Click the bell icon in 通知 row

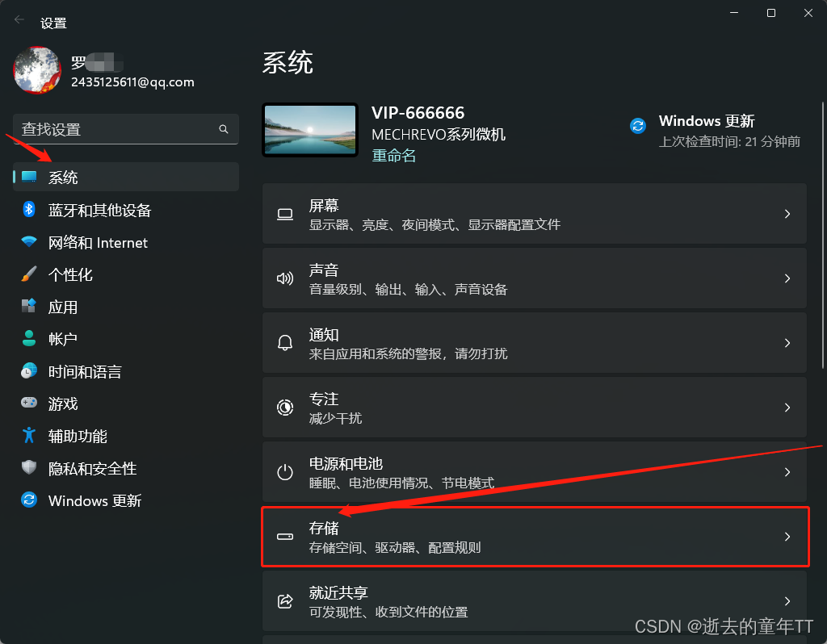285,343
